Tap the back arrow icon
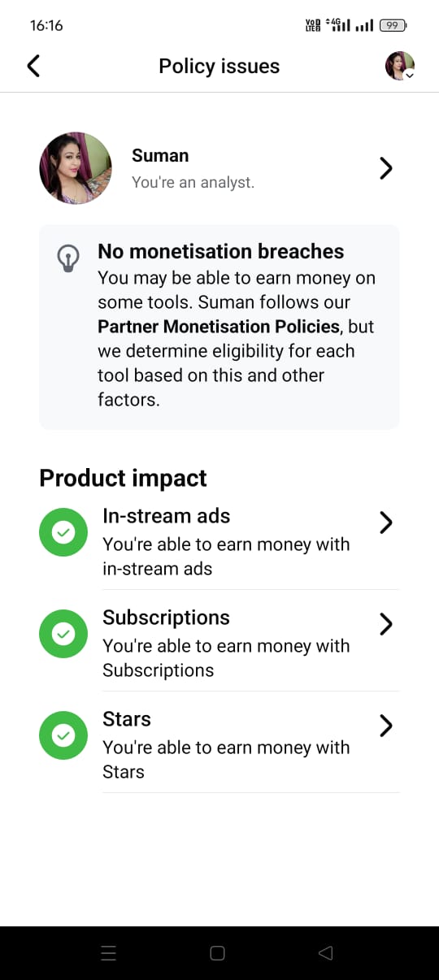This screenshot has height=980, width=439. click(33, 66)
